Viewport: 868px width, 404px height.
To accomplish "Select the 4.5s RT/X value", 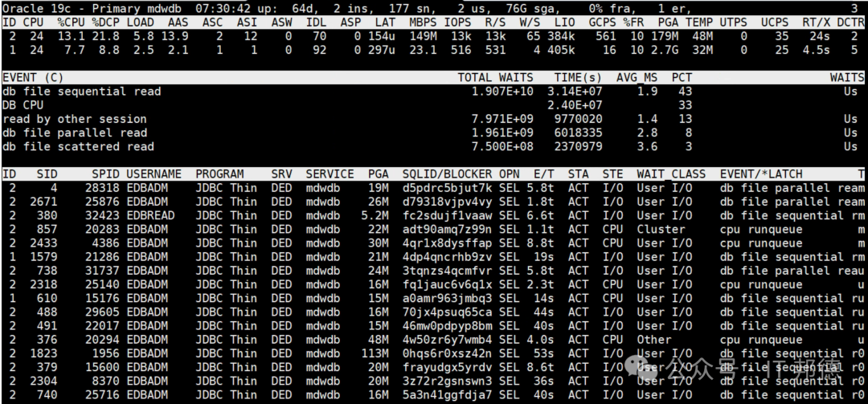I will click(x=816, y=50).
